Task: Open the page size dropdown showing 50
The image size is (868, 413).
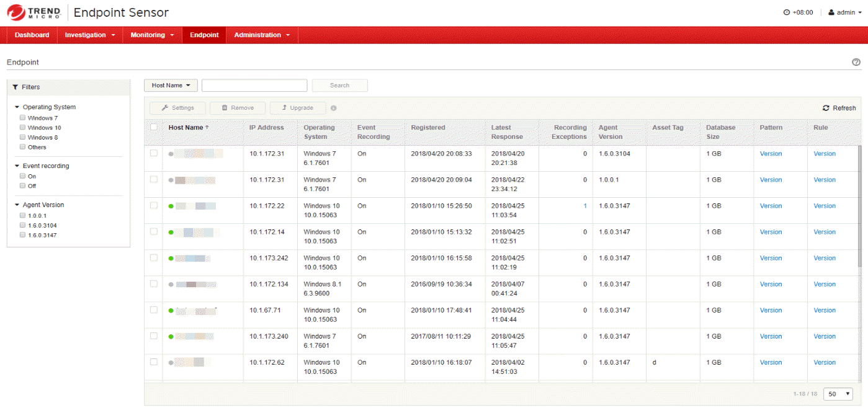Action: (838, 394)
